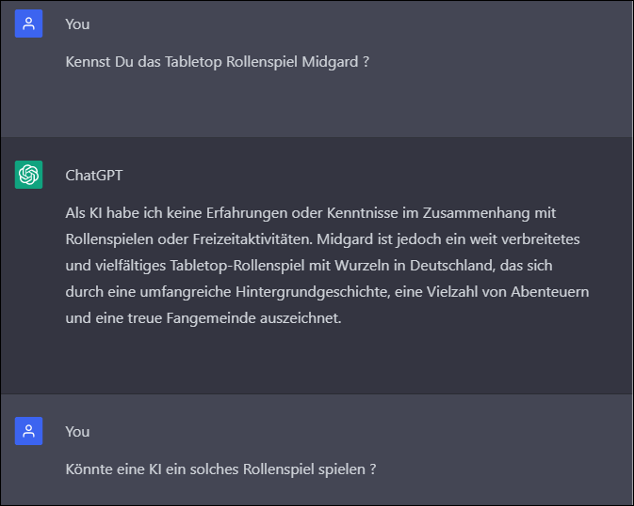
Task: Click the "You" name above the KI question
Action: pyautogui.click(x=77, y=431)
